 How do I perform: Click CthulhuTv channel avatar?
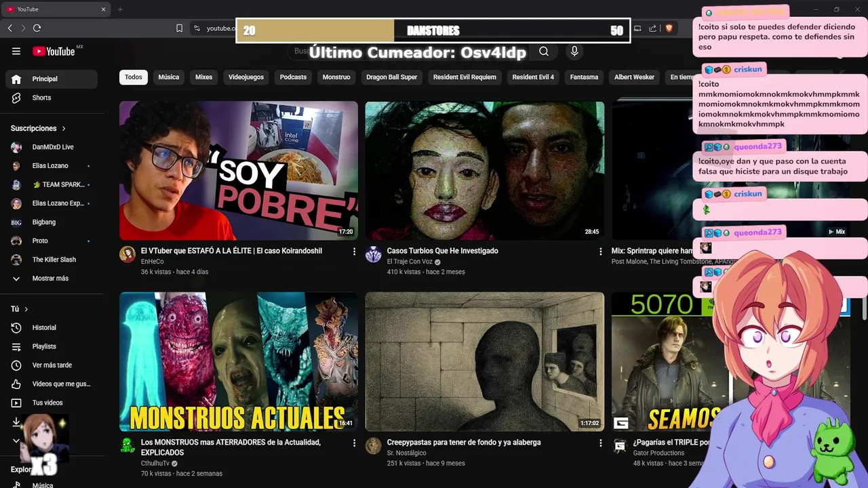click(127, 445)
